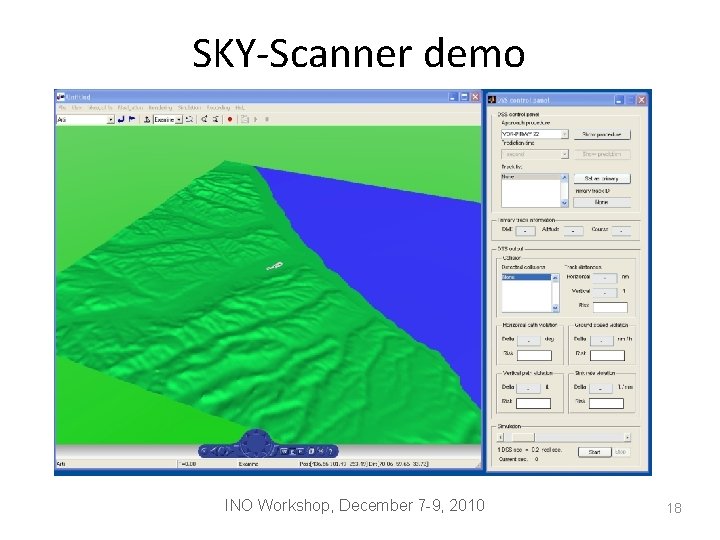The height and width of the screenshot is (540, 720).
Task: Click the DME value field
Action: tap(525, 231)
